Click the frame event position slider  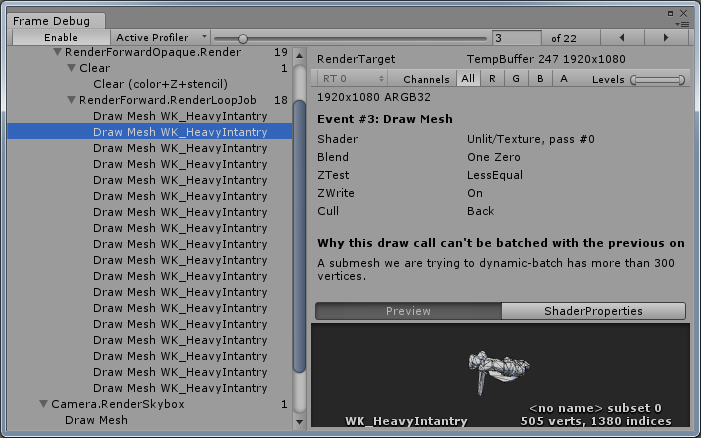(350, 37)
